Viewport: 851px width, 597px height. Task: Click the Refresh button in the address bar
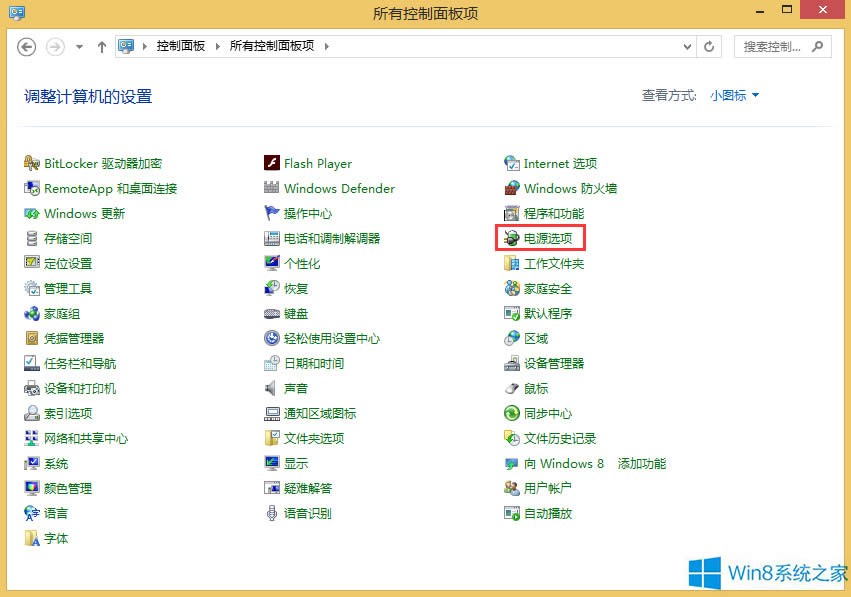[709, 46]
